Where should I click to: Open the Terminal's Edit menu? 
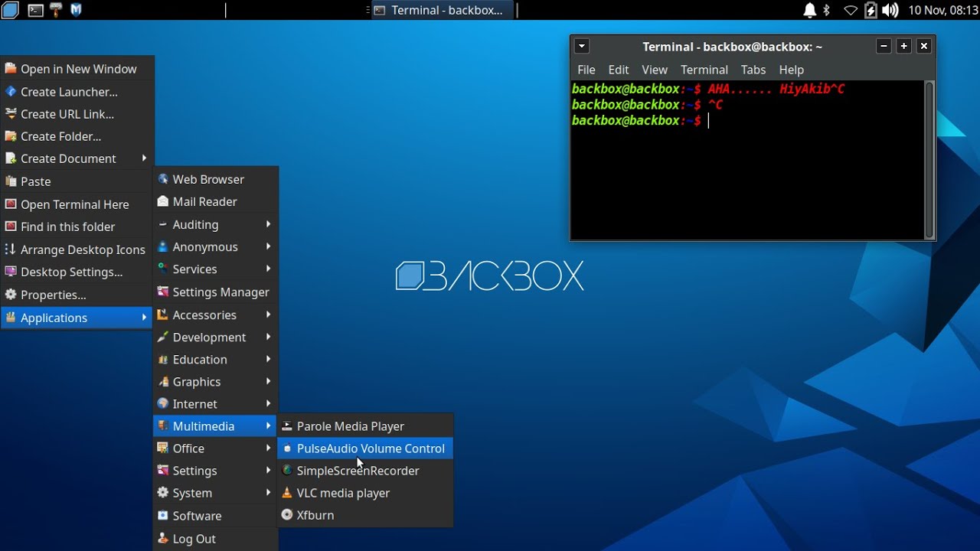(619, 70)
